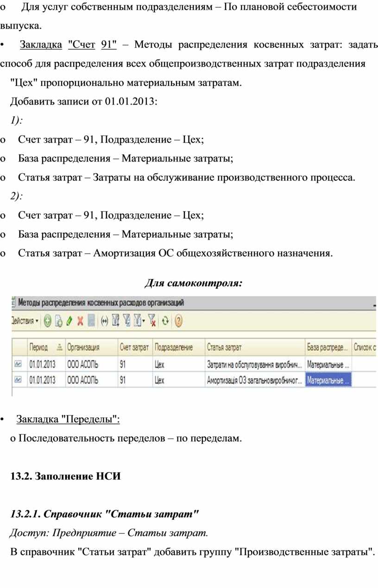Click the filter by current value icon
This screenshot has width=378, height=588.
tap(126, 321)
